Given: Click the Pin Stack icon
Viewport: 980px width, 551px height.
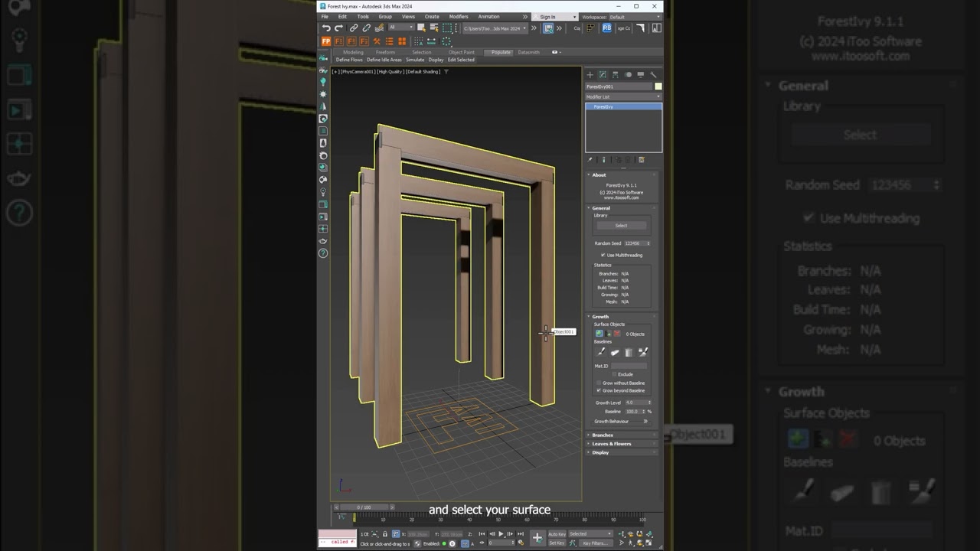Looking at the screenshot, I should pyautogui.click(x=590, y=160).
